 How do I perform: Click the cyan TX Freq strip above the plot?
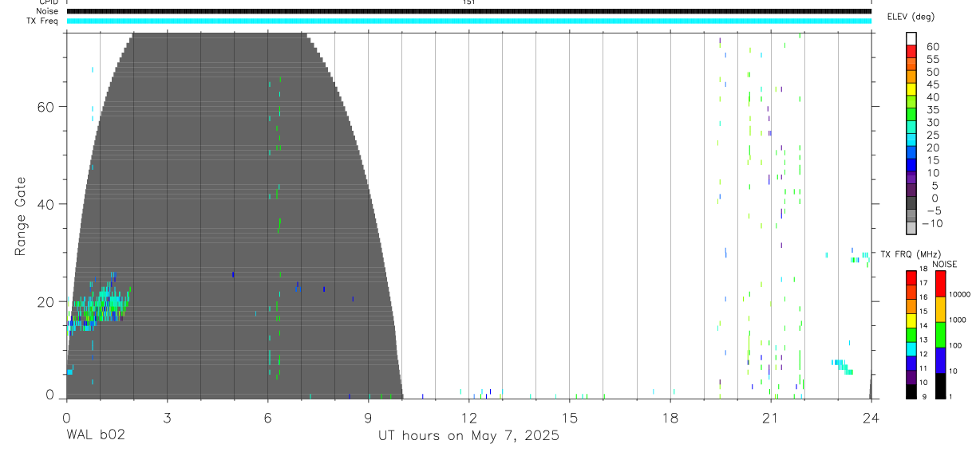click(468, 21)
